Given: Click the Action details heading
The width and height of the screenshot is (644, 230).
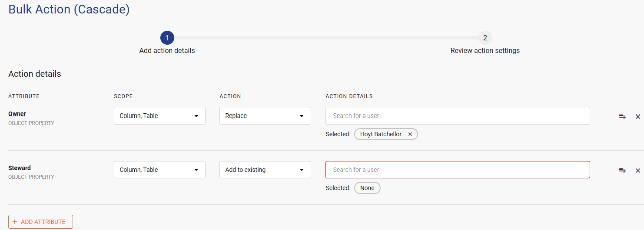Looking at the screenshot, I should point(35,74).
